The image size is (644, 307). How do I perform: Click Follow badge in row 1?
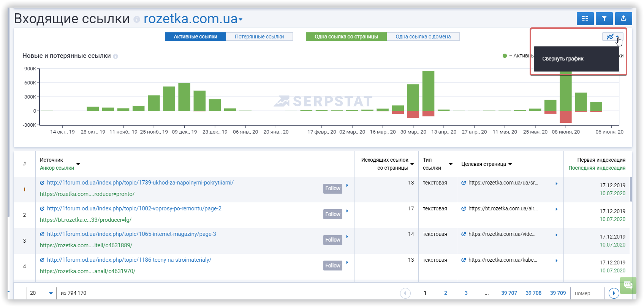pyautogui.click(x=333, y=188)
